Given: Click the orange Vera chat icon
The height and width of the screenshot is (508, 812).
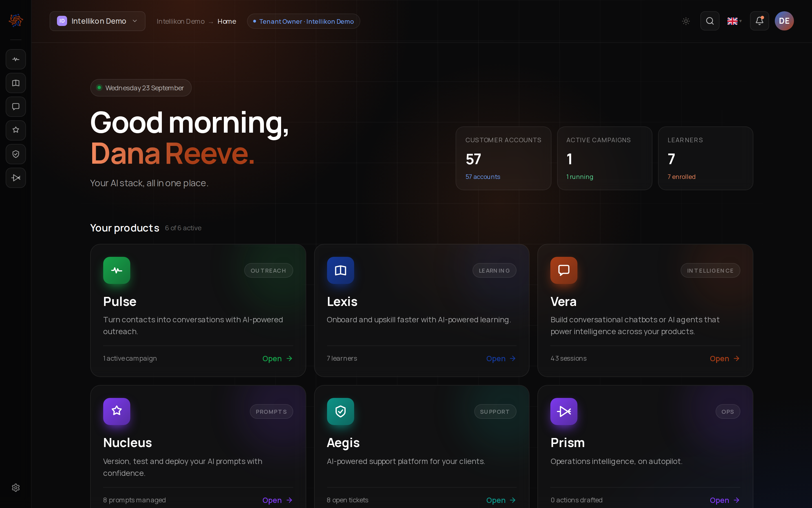Looking at the screenshot, I should (x=564, y=270).
